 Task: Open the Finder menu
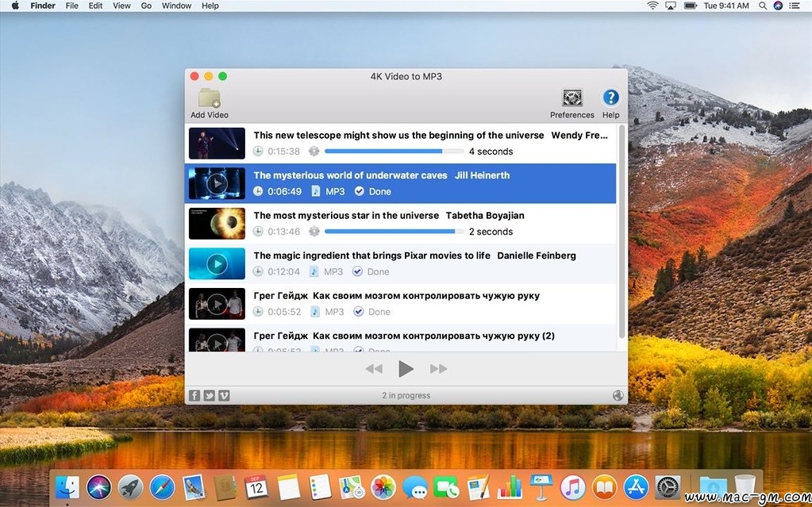point(44,6)
